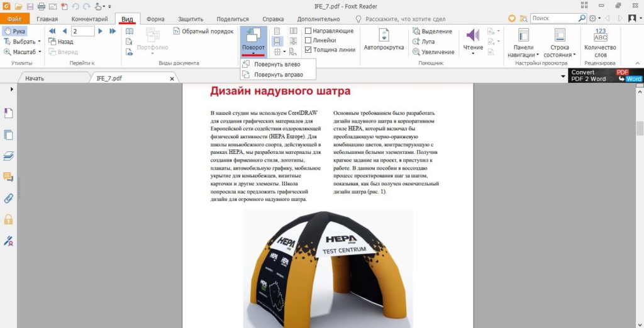Screen dimensions: 644x328
Task: Open the Выбрать tool dropdown
Action: (x=22, y=41)
